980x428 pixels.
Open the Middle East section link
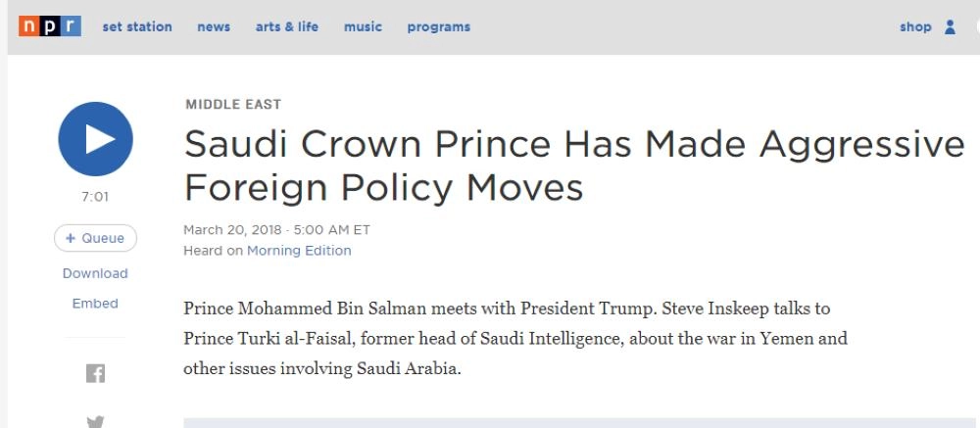[233, 105]
